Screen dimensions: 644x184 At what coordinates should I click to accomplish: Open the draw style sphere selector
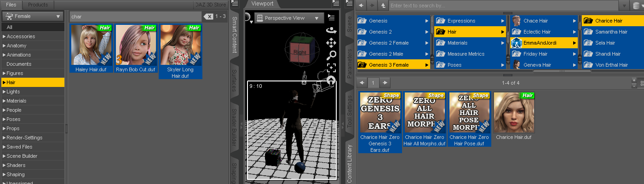[248, 18]
